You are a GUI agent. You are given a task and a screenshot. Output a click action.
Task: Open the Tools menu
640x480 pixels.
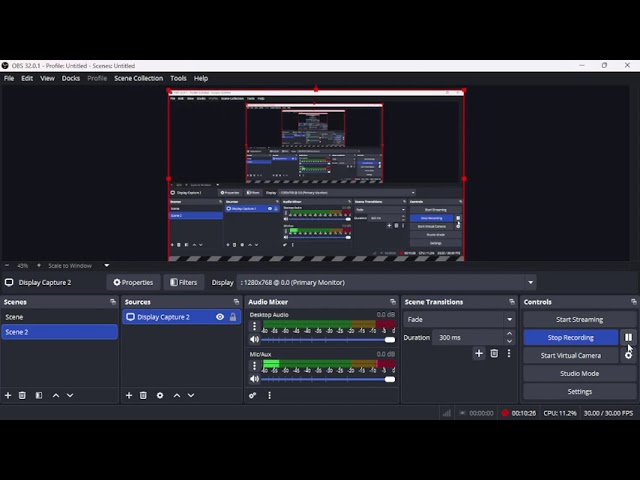178,78
